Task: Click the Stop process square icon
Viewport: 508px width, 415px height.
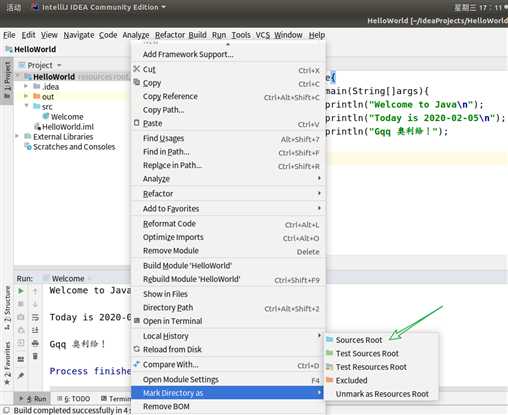Action: 21,304
